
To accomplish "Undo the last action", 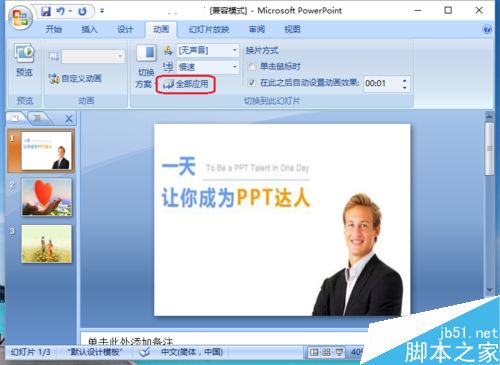I will (x=61, y=12).
